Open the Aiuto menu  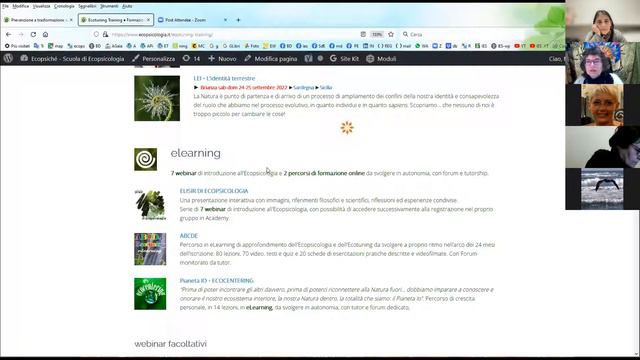127,6
